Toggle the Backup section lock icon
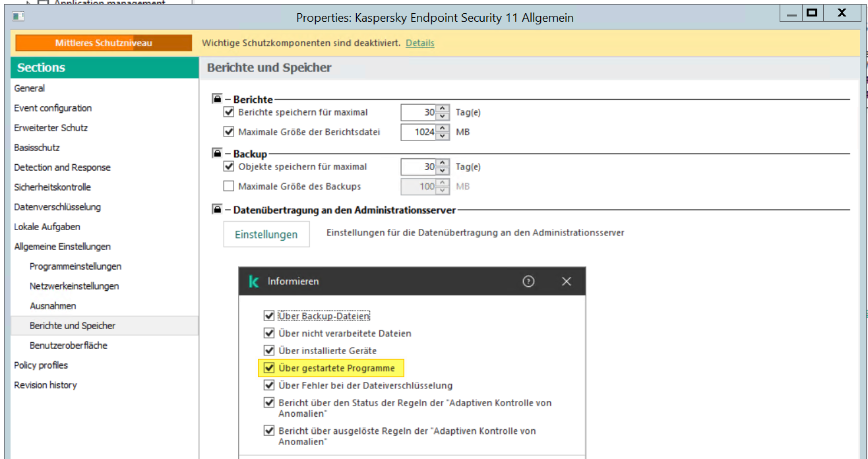The height and width of the screenshot is (459, 868). tap(216, 154)
